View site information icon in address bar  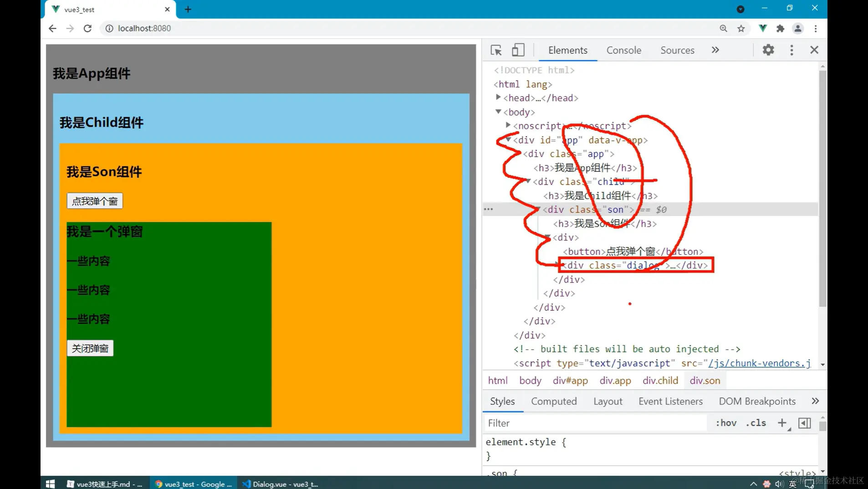tap(109, 28)
